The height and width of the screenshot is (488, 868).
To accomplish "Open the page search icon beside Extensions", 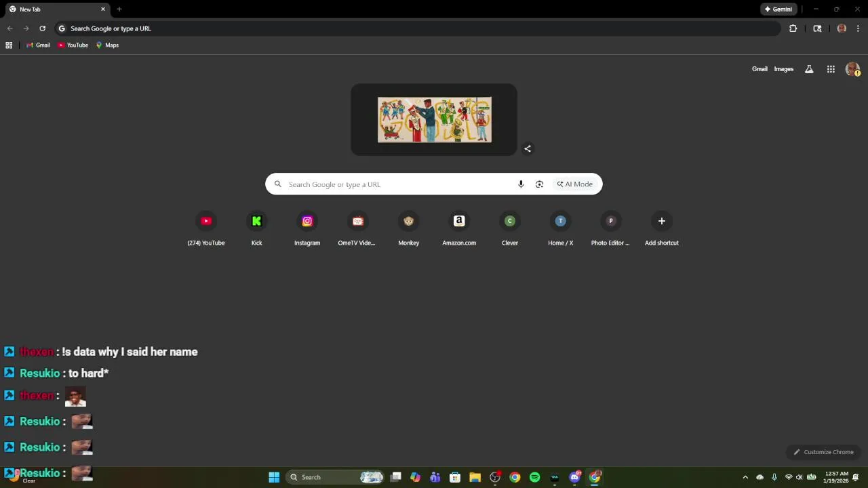I will pos(817,28).
